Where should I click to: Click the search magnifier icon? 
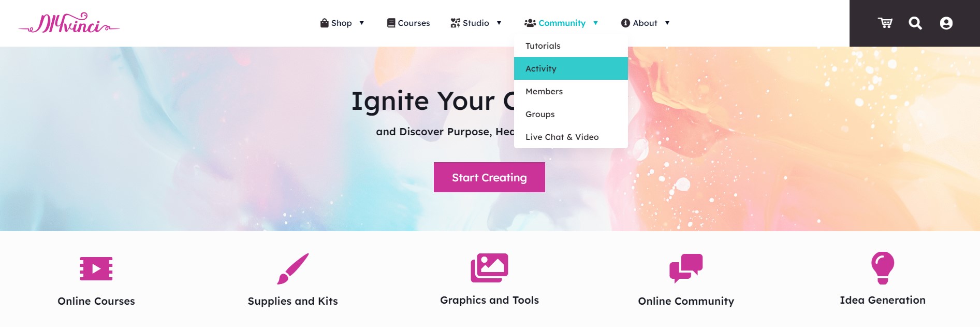915,23
